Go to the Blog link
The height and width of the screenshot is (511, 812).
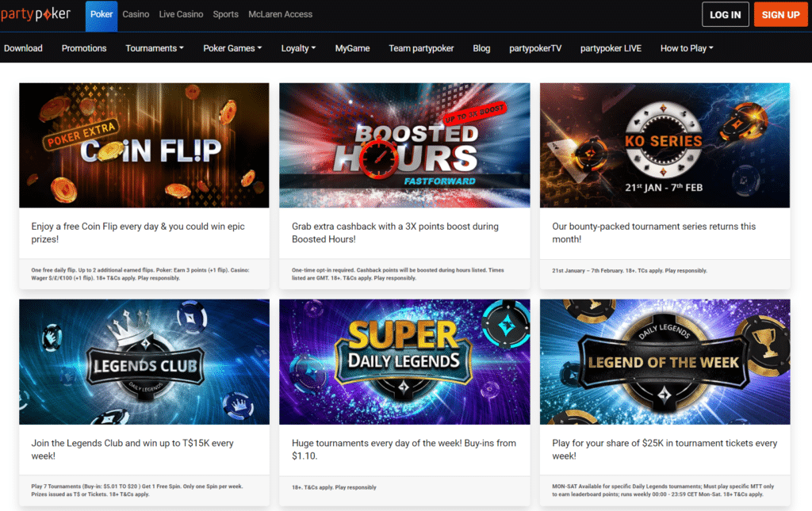(x=481, y=48)
